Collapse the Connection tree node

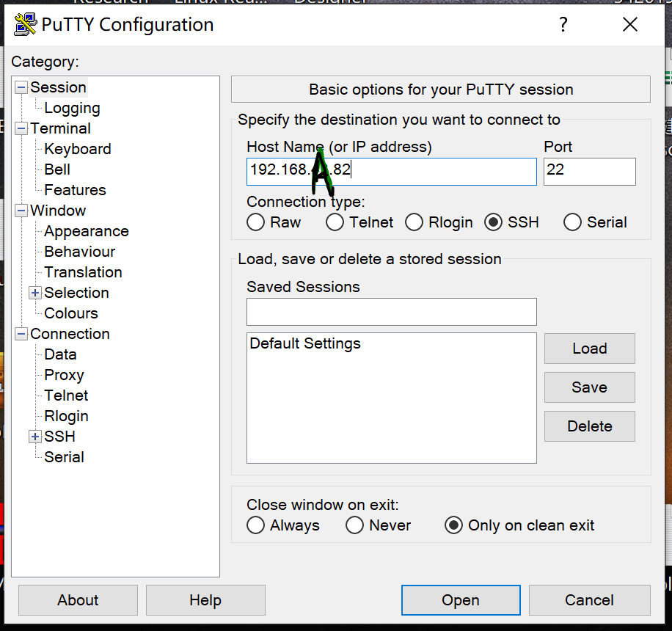(21, 334)
